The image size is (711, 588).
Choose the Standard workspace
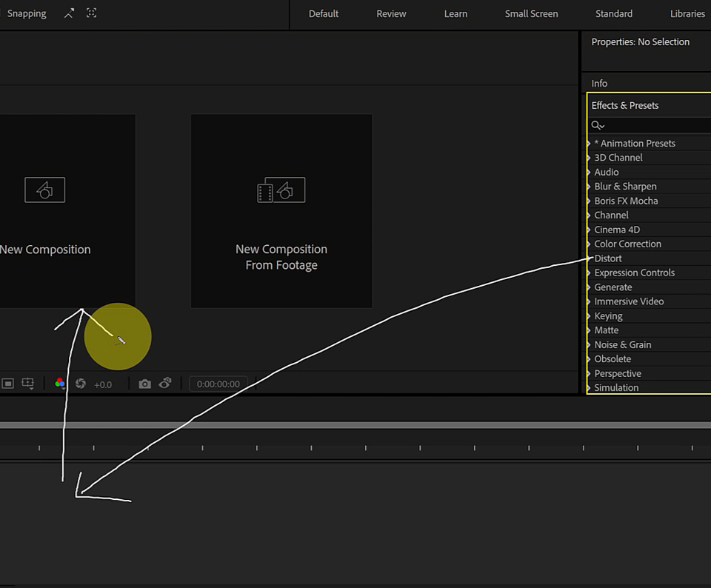point(613,13)
